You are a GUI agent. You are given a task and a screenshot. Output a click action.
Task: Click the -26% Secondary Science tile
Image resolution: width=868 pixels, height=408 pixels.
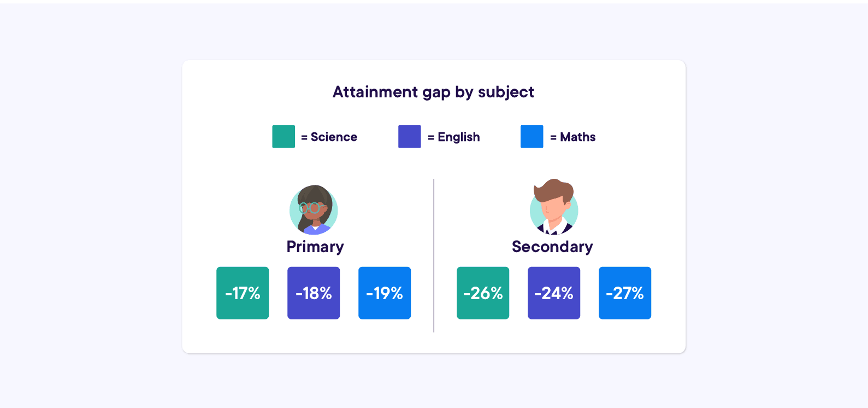pos(483,293)
